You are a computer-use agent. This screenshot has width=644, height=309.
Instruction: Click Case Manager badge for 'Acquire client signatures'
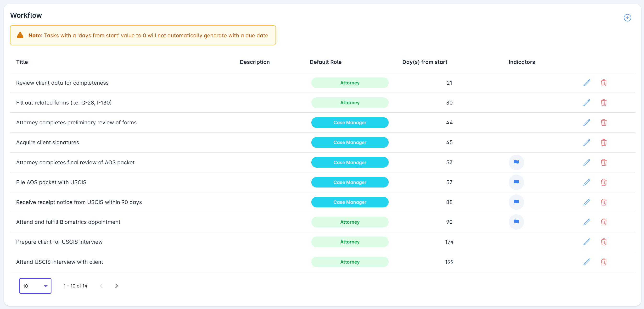(x=349, y=142)
